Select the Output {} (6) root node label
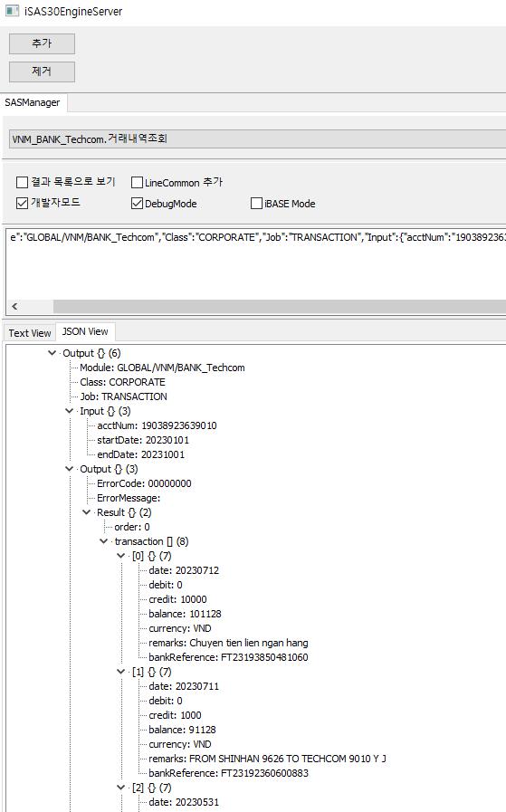The width and height of the screenshot is (506, 812). click(91, 353)
